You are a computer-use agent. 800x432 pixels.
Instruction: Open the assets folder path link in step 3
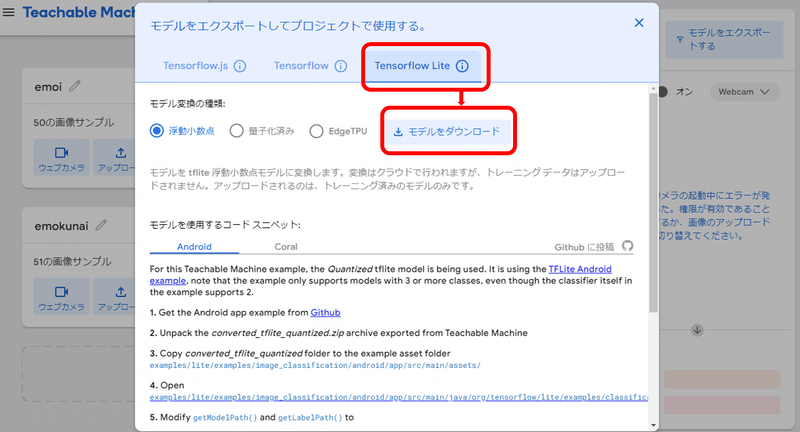[x=315, y=365]
